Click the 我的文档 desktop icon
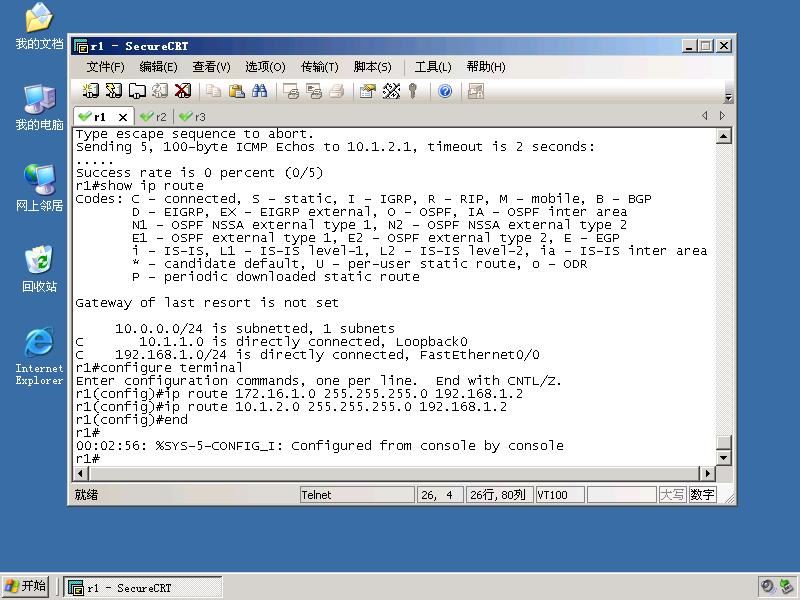800x600 pixels. tap(39, 26)
